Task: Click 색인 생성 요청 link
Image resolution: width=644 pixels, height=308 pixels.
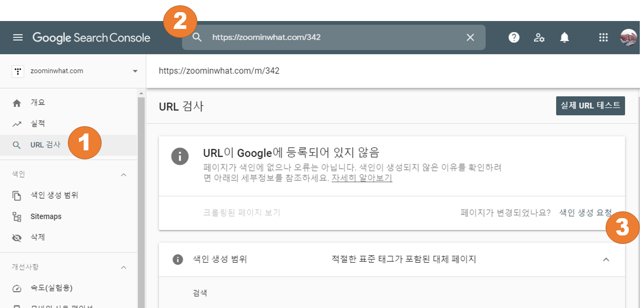Action: pyautogui.click(x=586, y=213)
